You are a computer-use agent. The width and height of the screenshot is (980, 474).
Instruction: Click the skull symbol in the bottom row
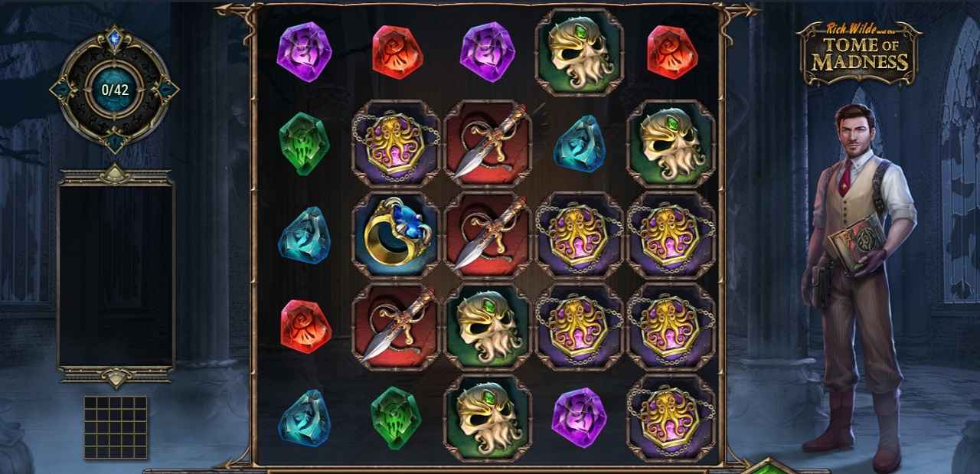(488, 419)
